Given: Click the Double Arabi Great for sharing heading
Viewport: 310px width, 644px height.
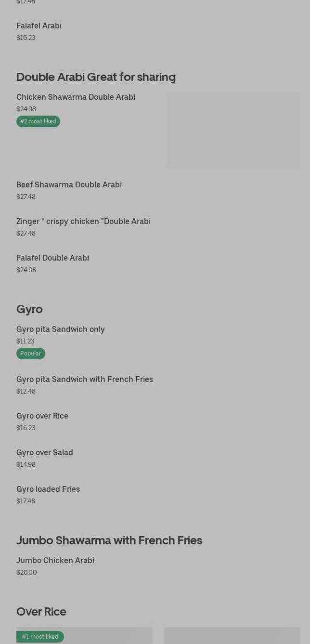Looking at the screenshot, I should [96, 77].
